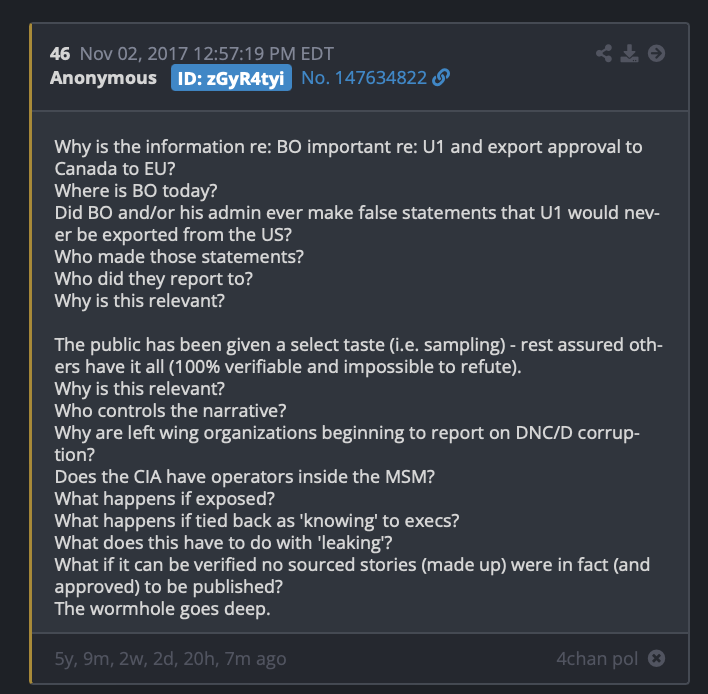This screenshot has width=708, height=694.
Task: Download the post using the download icon
Action: pyautogui.click(x=629, y=53)
